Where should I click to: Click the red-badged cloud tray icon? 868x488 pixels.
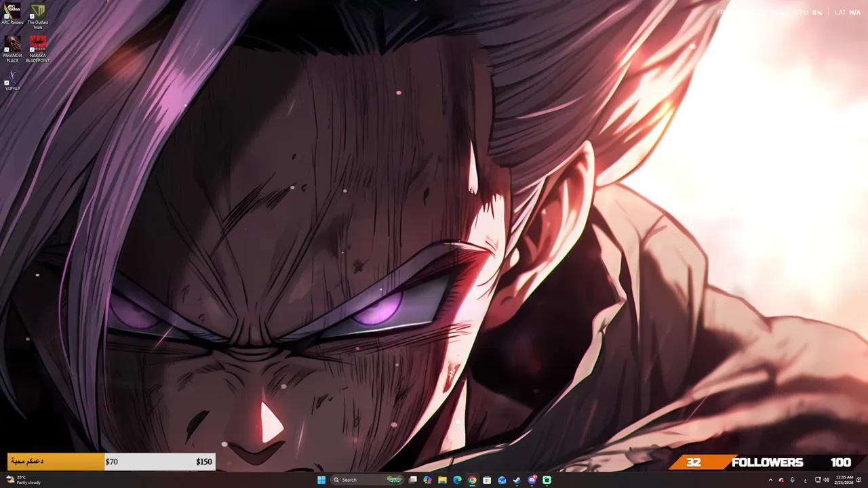[x=781, y=480]
